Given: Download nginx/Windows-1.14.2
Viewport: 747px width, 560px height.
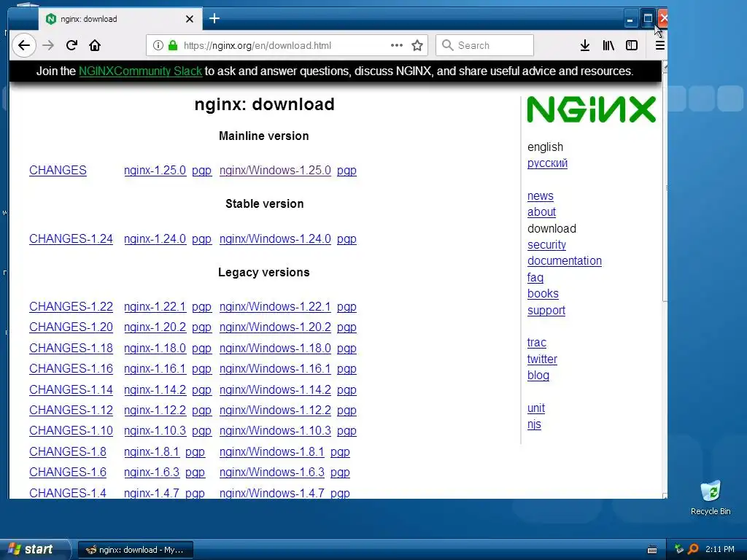Looking at the screenshot, I should click(x=275, y=389).
